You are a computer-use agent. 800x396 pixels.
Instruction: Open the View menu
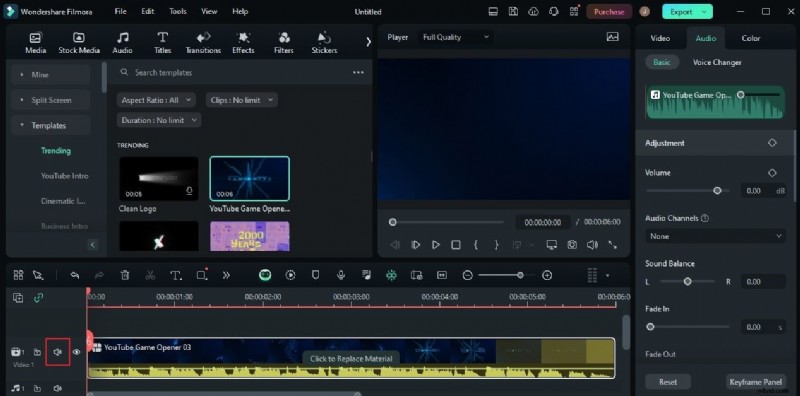[209, 11]
